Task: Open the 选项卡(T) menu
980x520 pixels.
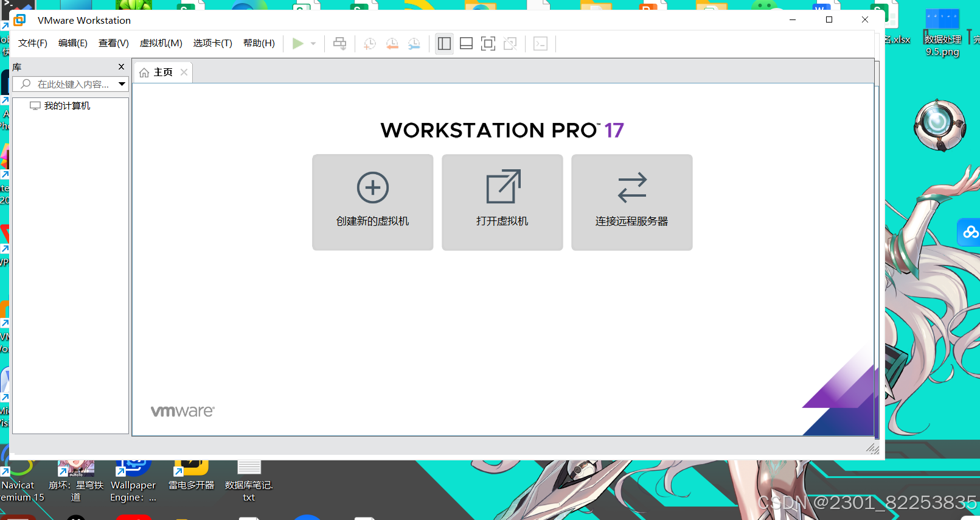Action: [x=213, y=43]
